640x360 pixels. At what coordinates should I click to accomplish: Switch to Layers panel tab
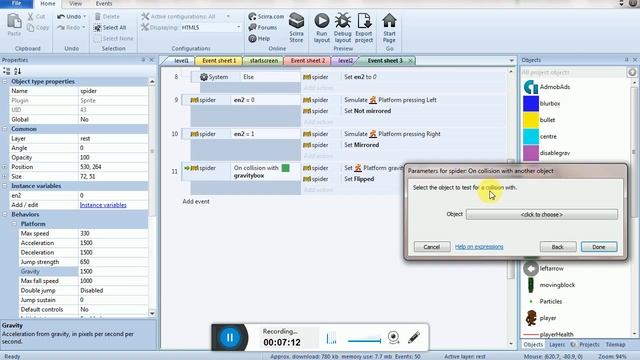pos(557,344)
